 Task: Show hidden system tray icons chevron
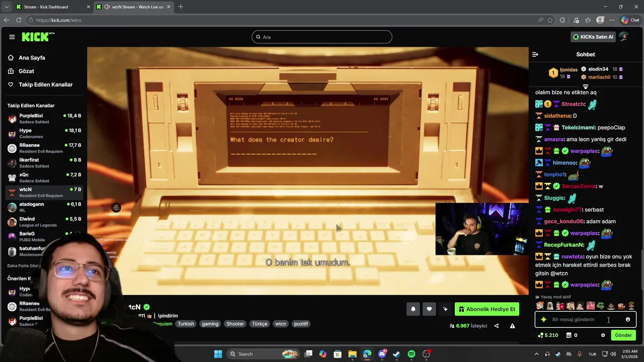(x=536, y=354)
